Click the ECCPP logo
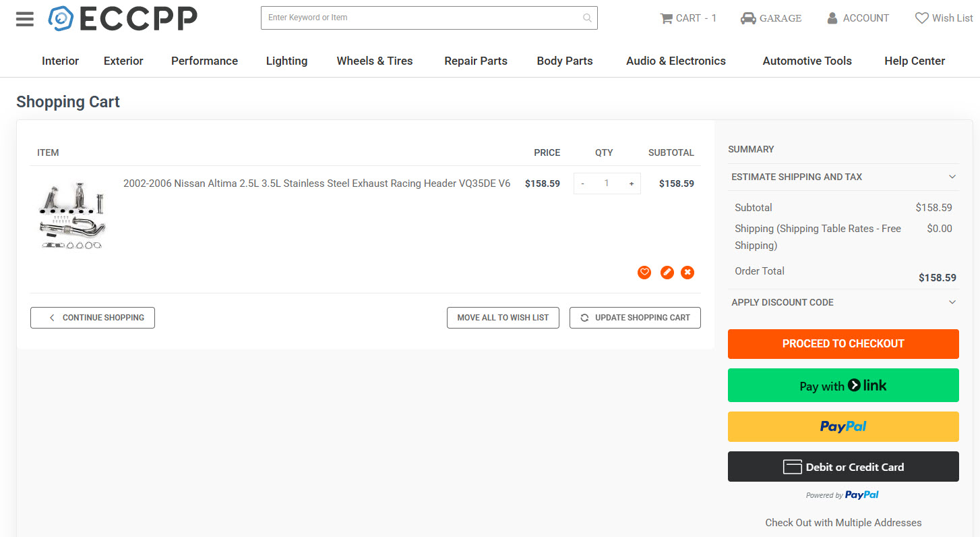Viewport: 980px width, 537px height. [x=123, y=19]
